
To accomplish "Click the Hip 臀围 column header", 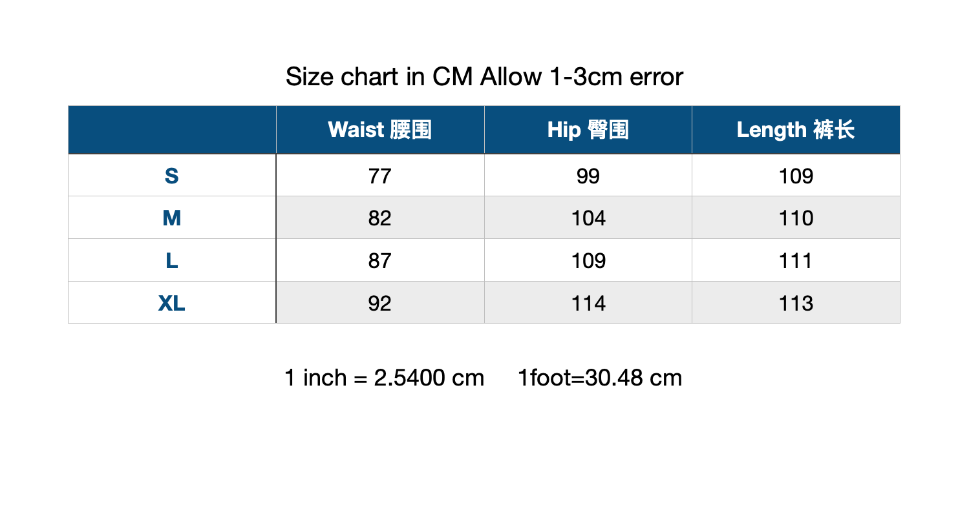I will [588, 130].
